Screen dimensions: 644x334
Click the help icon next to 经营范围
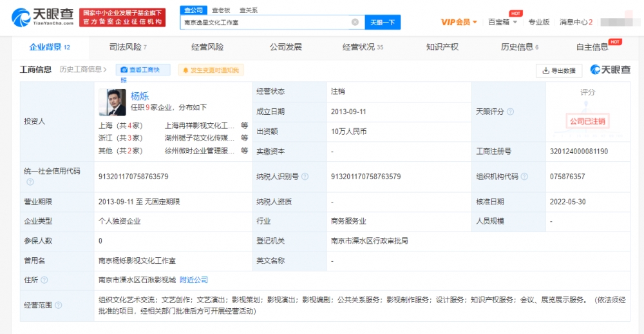59,305
